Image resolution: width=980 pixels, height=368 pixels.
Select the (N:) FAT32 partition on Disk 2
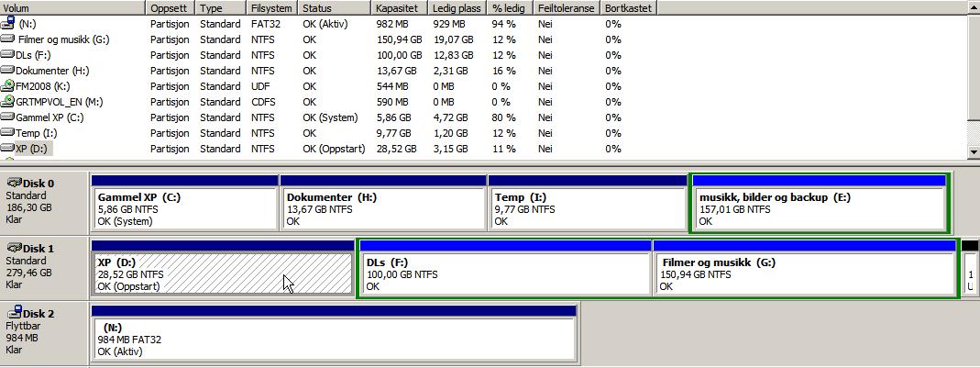pos(334,333)
